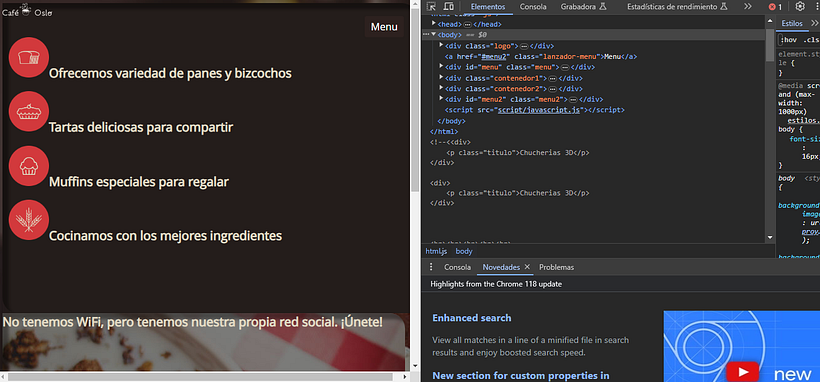This screenshot has height=382, width=820.
Task: Open 'New section for custom properties in' link
Action: click(521, 375)
